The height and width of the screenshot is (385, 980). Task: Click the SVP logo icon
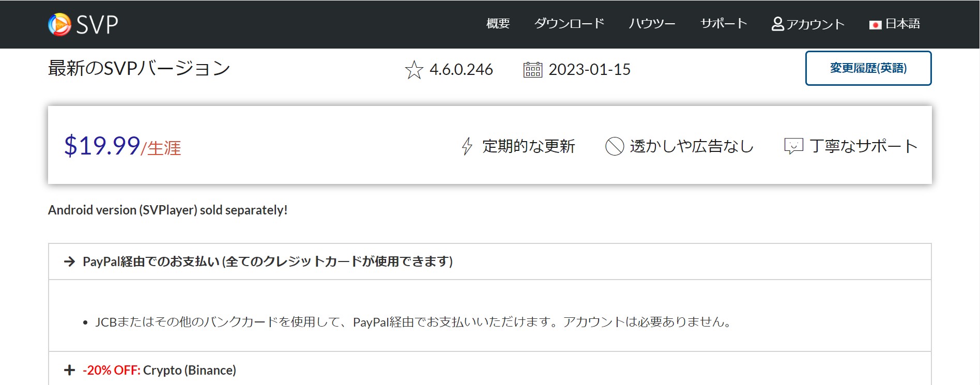pyautogui.click(x=59, y=24)
